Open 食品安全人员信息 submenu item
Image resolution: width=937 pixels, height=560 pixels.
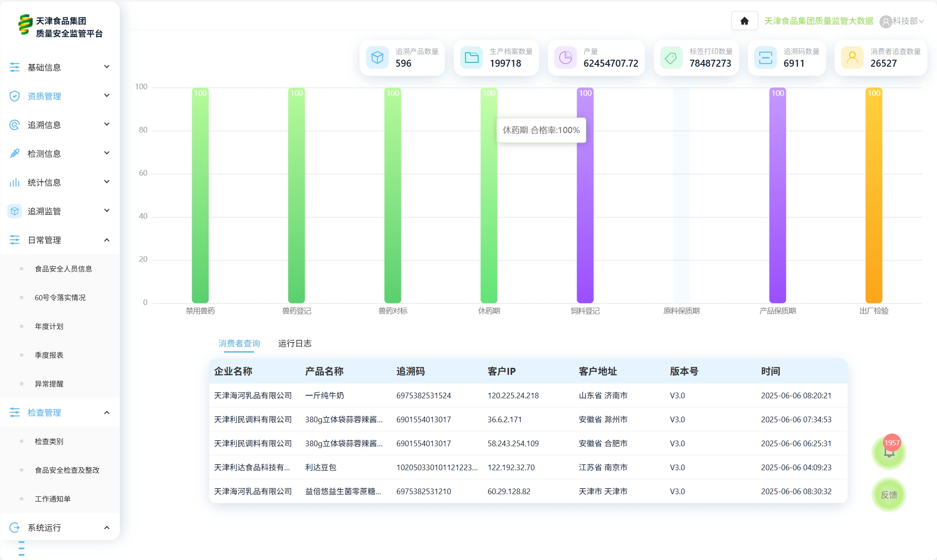(x=64, y=268)
